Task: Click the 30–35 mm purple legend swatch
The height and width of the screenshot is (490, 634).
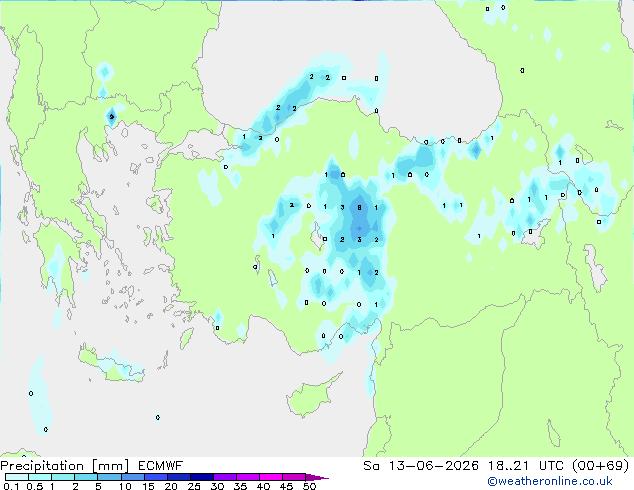Action: pos(225,477)
